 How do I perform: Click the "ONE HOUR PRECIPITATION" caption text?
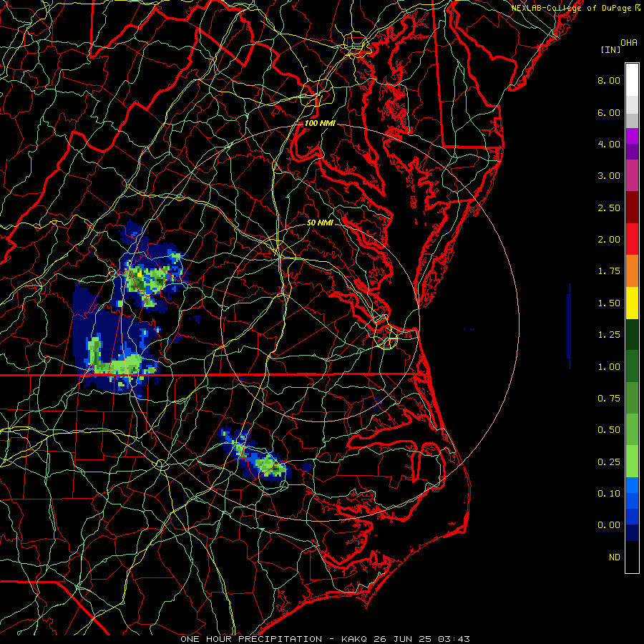pos(251,639)
